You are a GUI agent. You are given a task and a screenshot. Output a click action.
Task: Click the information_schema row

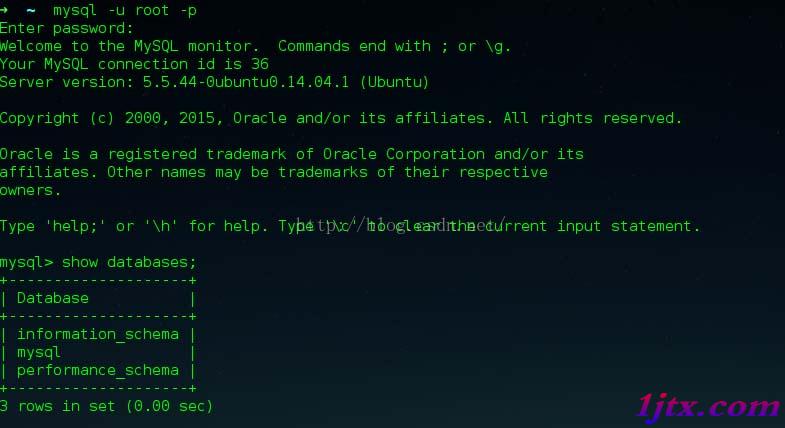coord(98,334)
